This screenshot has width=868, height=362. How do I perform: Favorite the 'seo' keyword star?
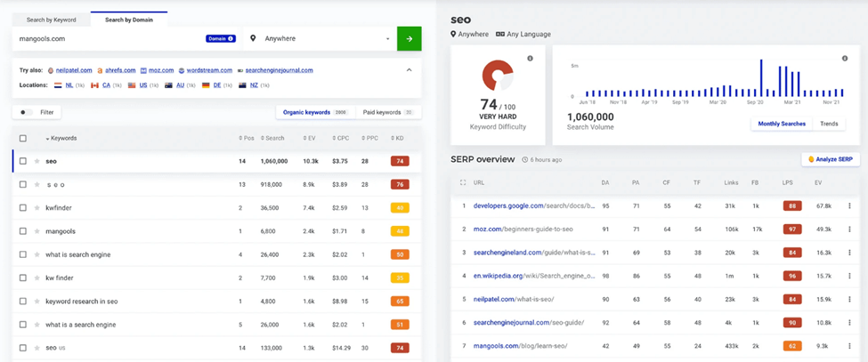pos(37,161)
